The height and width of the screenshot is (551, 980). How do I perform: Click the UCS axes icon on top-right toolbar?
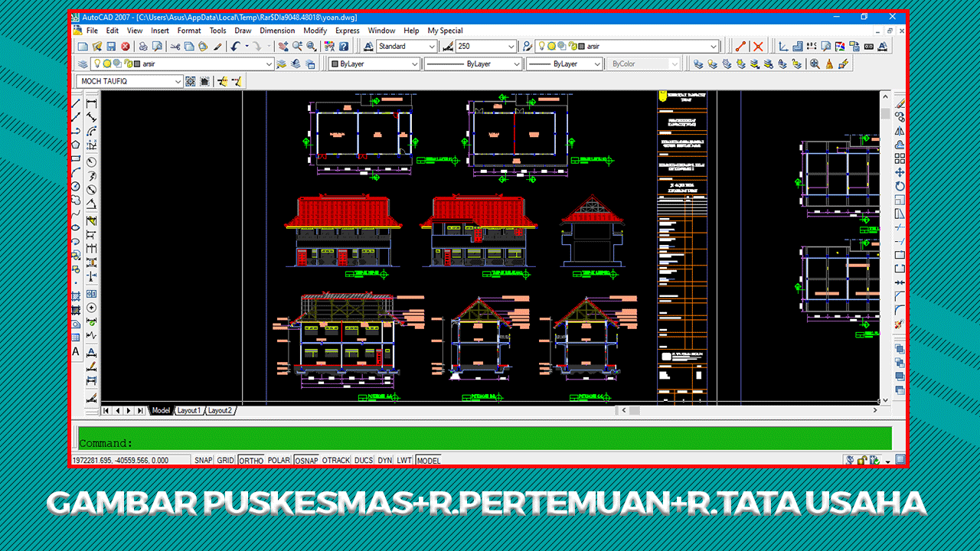pyautogui.click(x=783, y=47)
